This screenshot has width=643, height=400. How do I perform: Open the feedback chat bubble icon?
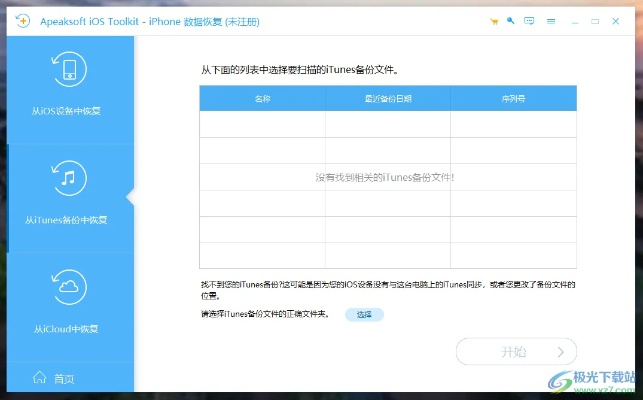coord(529,20)
